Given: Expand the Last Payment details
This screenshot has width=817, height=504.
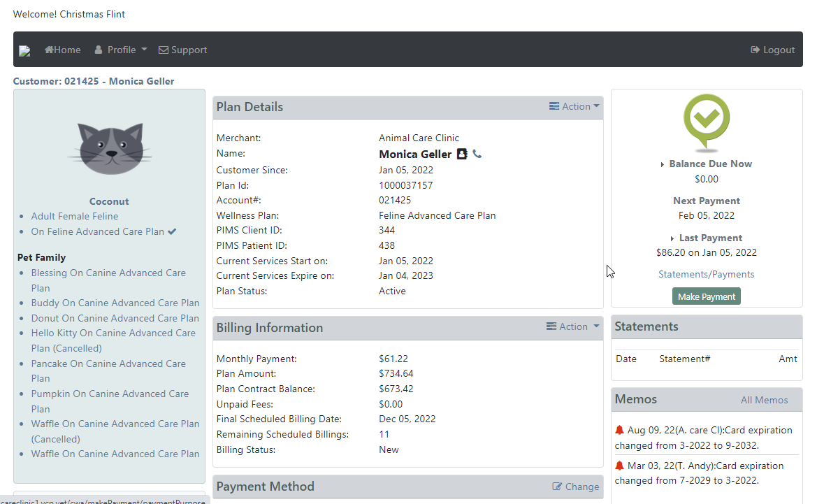Looking at the screenshot, I should click(x=706, y=238).
